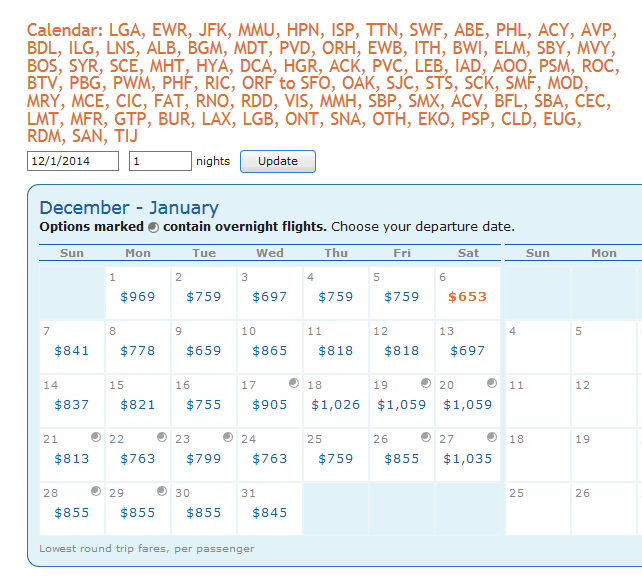Click the nights number input field
642x576 pixels.
(160, 161)
